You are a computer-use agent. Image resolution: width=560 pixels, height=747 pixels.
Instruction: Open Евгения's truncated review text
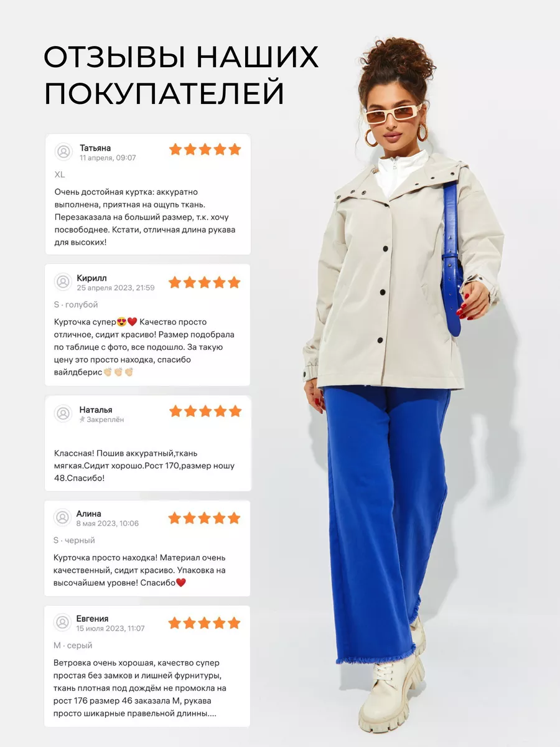(x=141, y=688)
